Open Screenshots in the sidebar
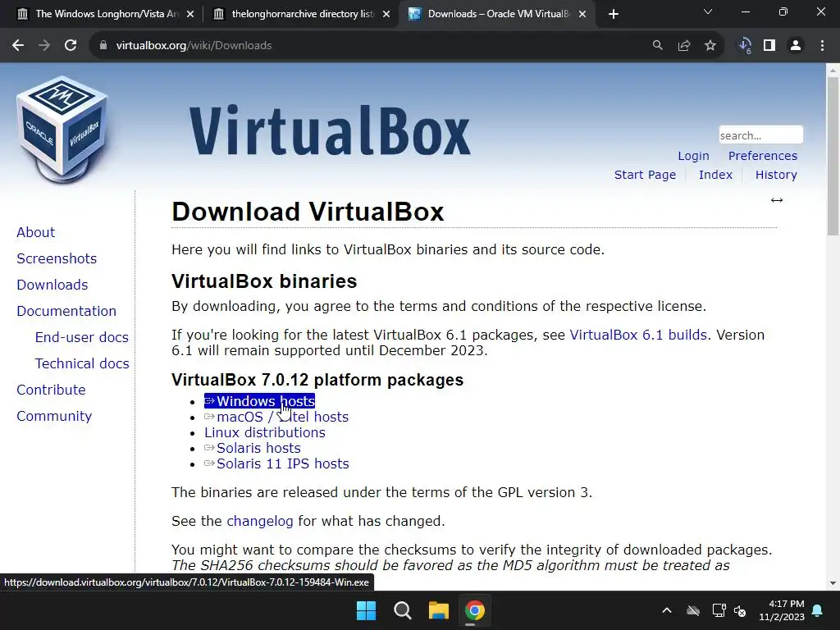840x630 pixels. pos(57,258)
